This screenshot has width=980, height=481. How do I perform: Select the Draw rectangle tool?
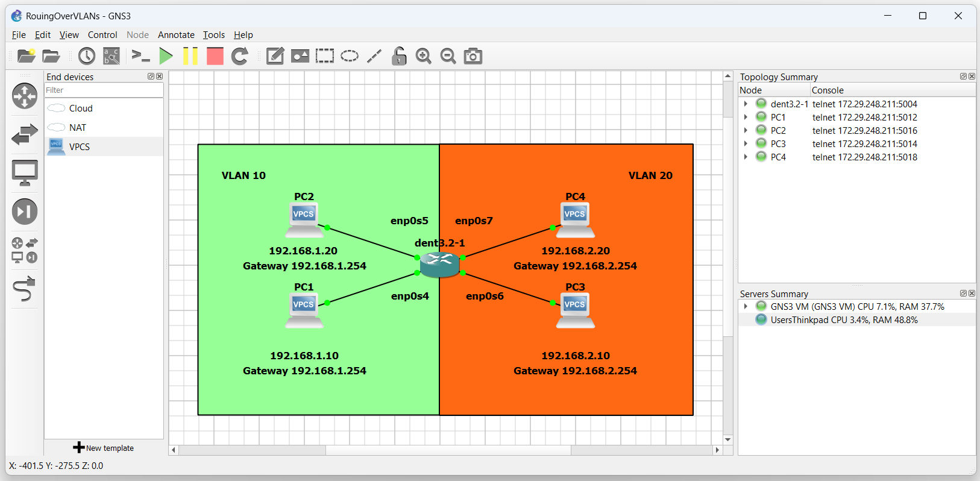pos(325,56)
